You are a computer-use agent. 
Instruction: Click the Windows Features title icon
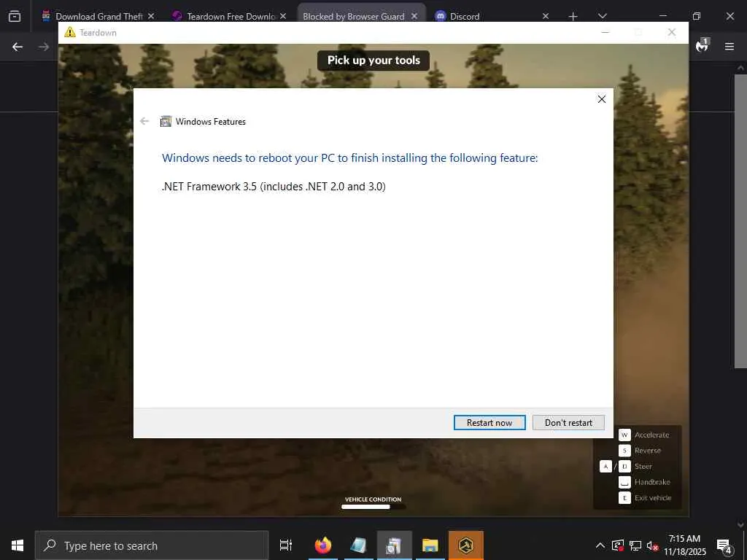[166, 122]
